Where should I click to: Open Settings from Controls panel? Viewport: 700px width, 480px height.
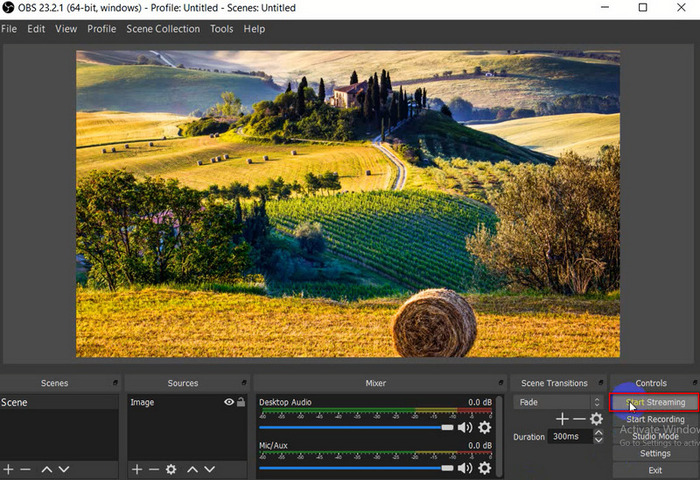coord(655,453)
